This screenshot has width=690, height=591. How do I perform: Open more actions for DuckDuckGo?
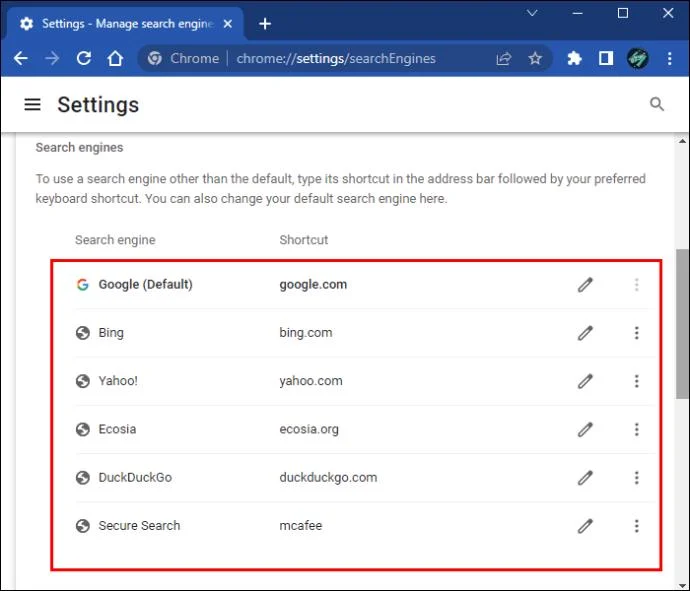pos(636,477)
